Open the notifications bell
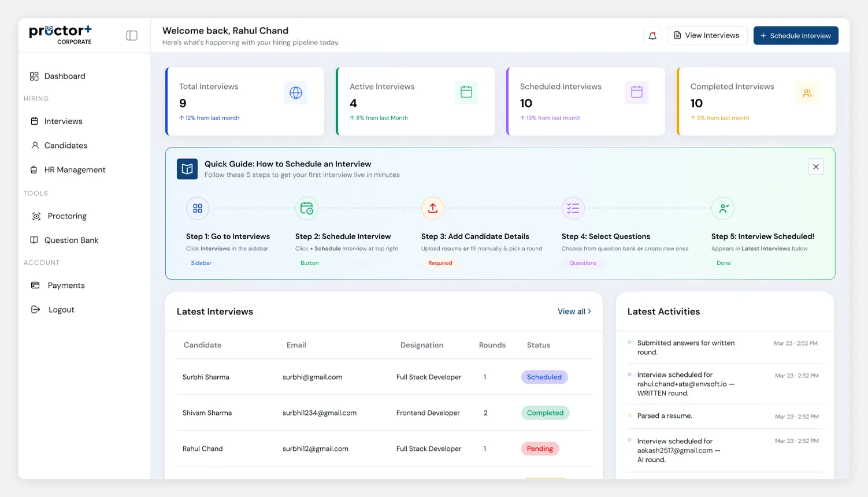868x497 pixels. pyautogui.click(x=652, y=36)
